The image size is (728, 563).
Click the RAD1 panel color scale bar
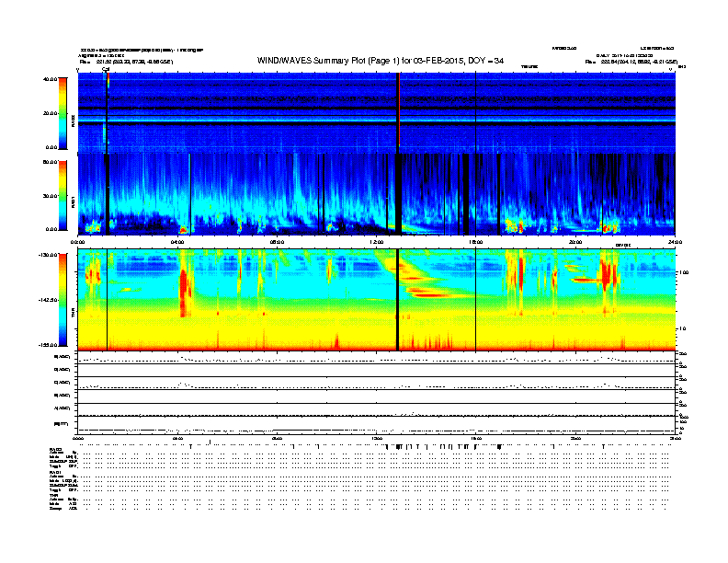click(x=63, y=196)
